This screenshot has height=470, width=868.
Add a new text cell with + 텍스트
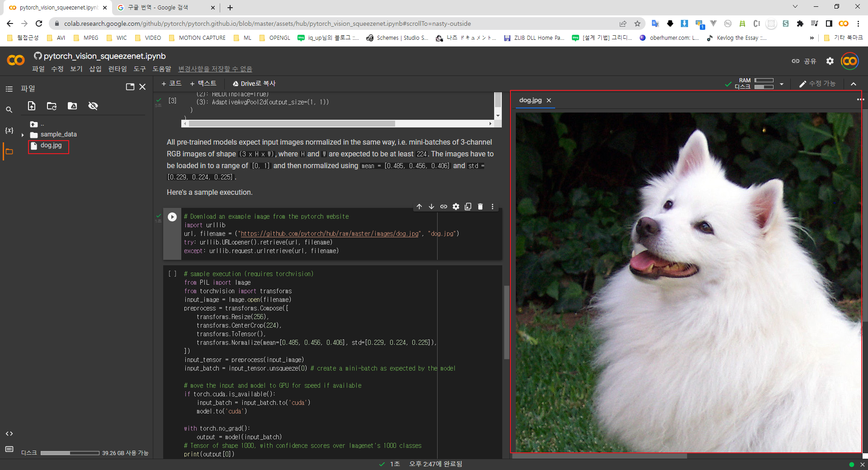[x=203, y=84]
